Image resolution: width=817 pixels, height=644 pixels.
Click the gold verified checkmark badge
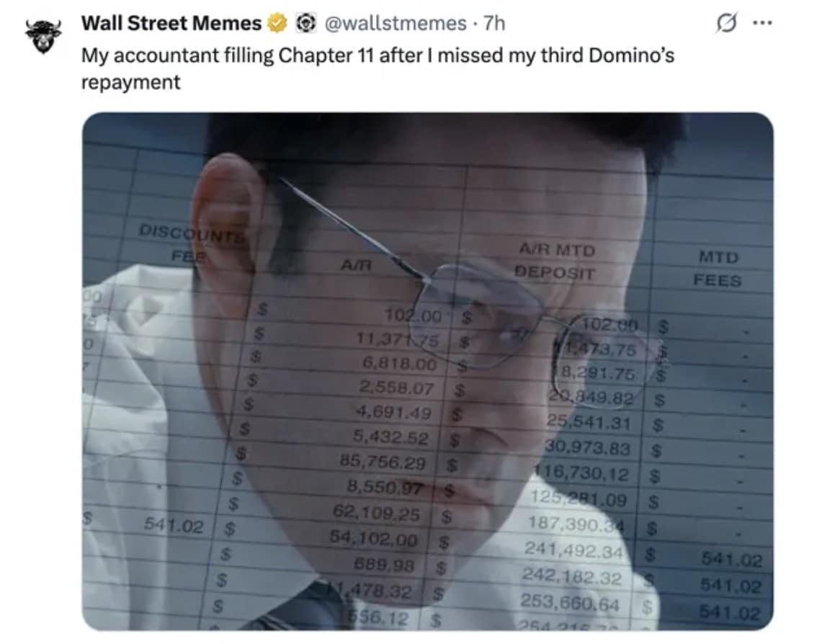[x=277, y=24]
